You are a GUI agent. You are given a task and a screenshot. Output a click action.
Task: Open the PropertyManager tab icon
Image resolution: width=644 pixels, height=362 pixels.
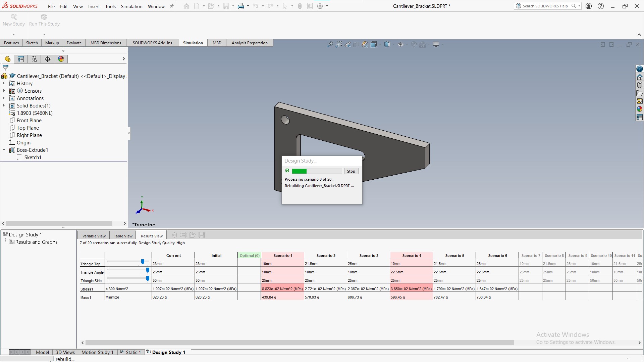21,59
